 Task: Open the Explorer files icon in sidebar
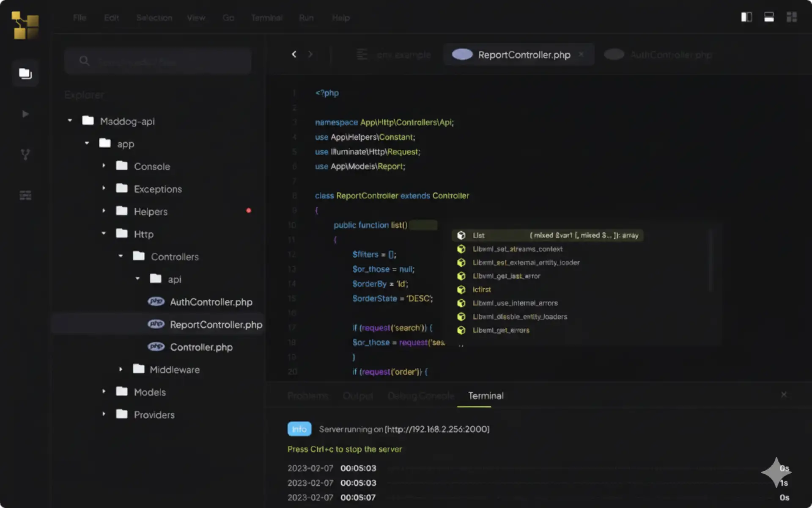click(25, 74)
